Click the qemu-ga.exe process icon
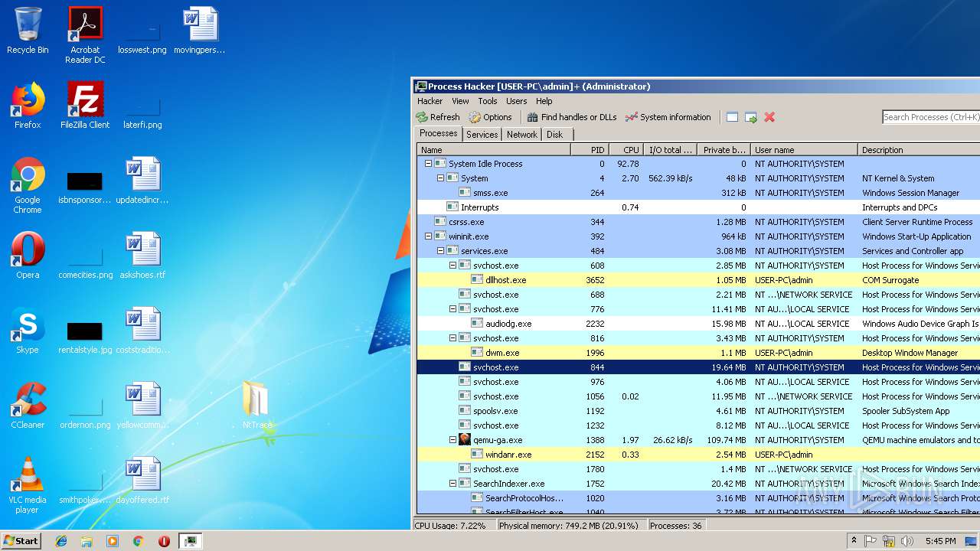 [x=465, y=440]
